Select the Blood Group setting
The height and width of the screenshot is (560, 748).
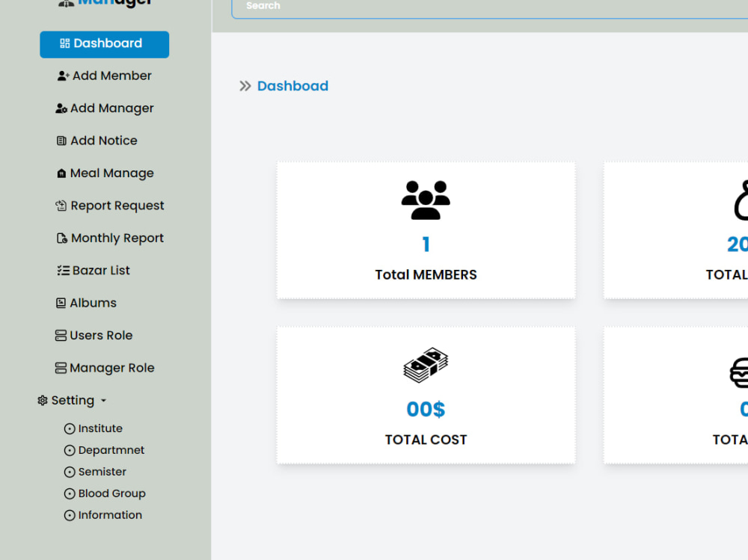(105, 493)
